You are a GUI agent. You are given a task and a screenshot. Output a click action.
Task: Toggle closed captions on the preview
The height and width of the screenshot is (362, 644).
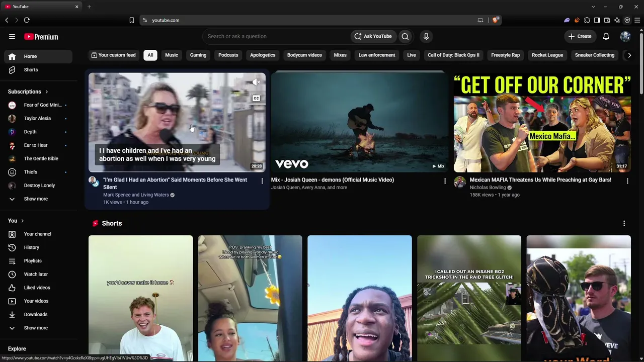click(x=256, y=98)
